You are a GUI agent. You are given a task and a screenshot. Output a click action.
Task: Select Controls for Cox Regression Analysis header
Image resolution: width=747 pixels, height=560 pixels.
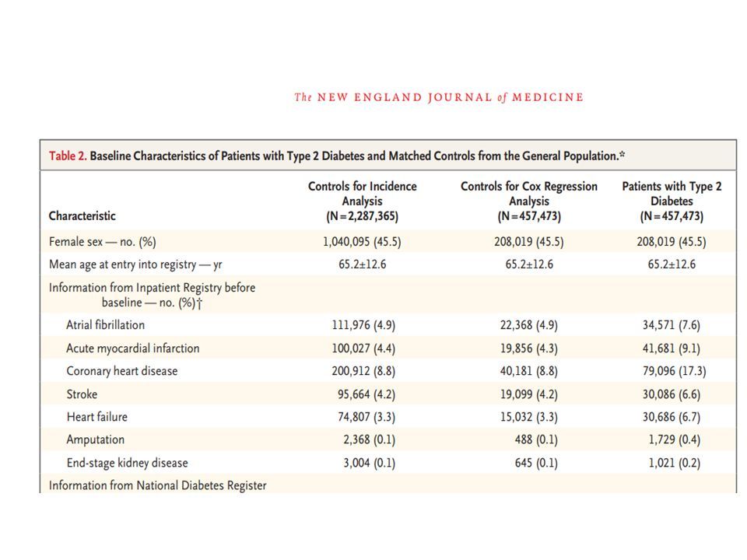pos(529,201)
